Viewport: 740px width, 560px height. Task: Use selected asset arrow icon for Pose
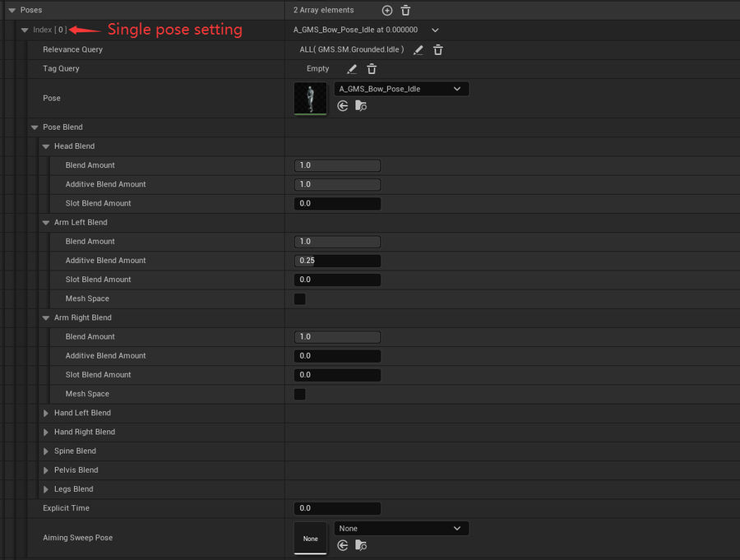343,106
